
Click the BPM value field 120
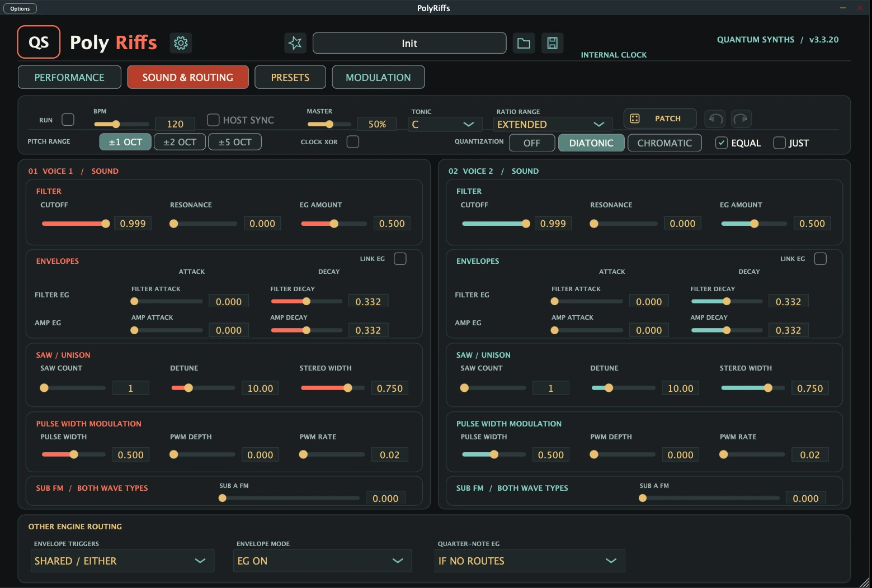coord(175,124)
